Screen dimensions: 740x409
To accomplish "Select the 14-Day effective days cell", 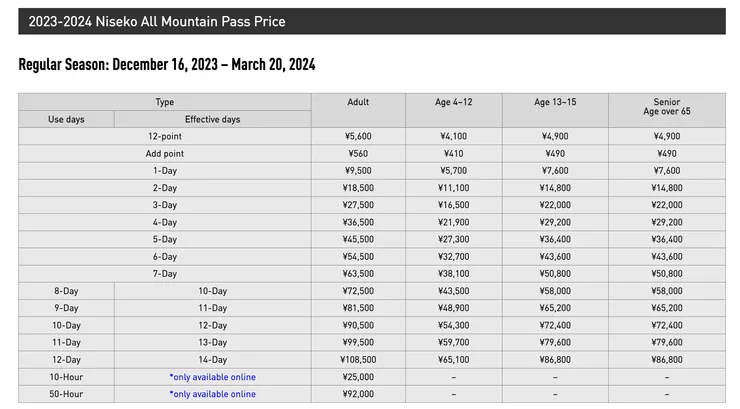I will pyautogui.click(x=212, y=359).
